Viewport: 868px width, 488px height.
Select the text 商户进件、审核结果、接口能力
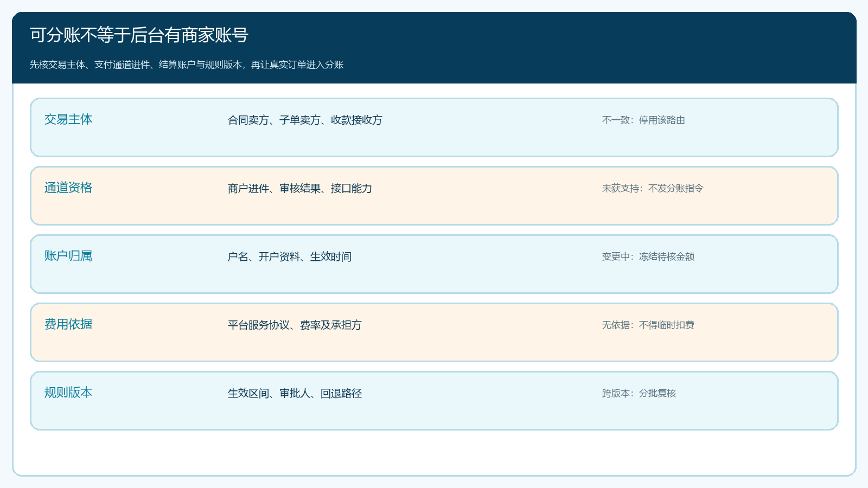[x=300, y=188]
